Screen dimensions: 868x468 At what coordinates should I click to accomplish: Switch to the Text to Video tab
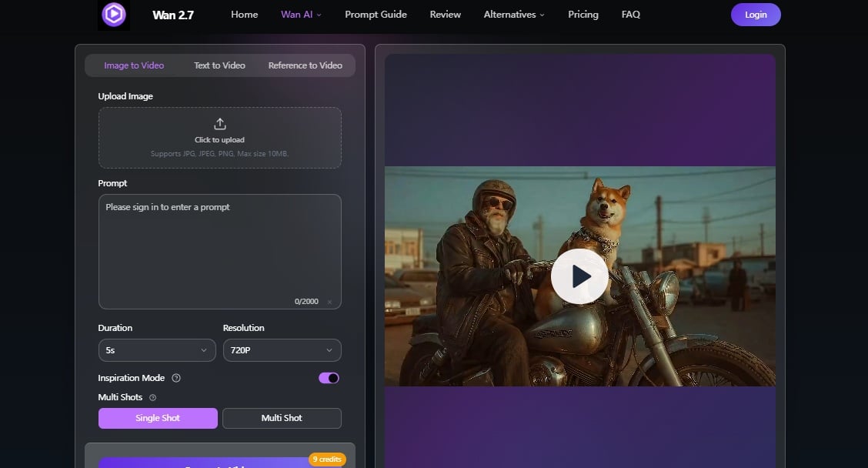219,65
